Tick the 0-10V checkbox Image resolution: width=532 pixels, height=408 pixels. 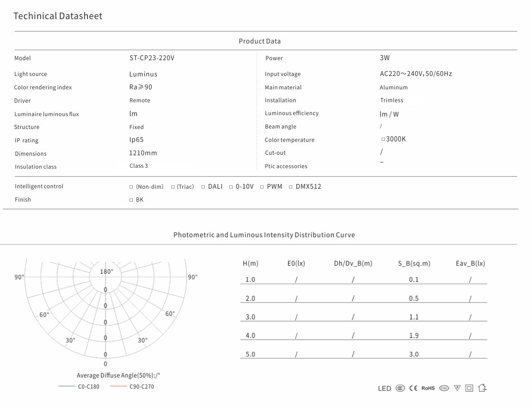[231, 187]
